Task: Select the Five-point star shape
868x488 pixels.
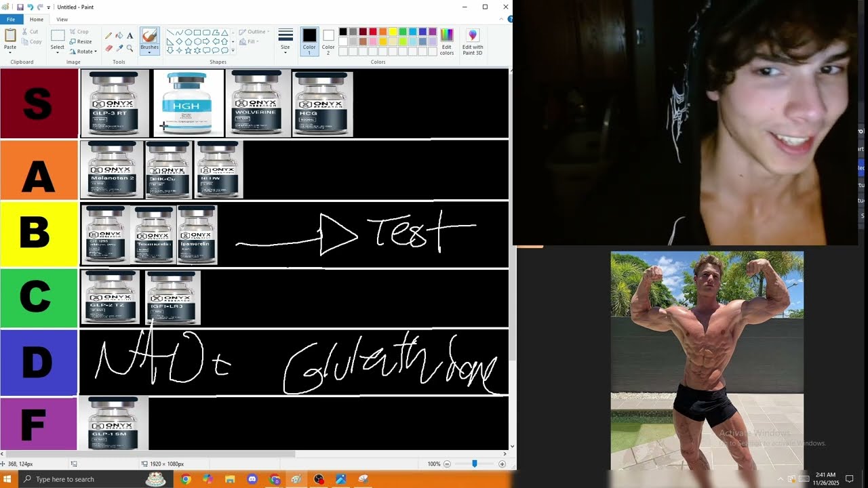Action: (x=188, y=50)
